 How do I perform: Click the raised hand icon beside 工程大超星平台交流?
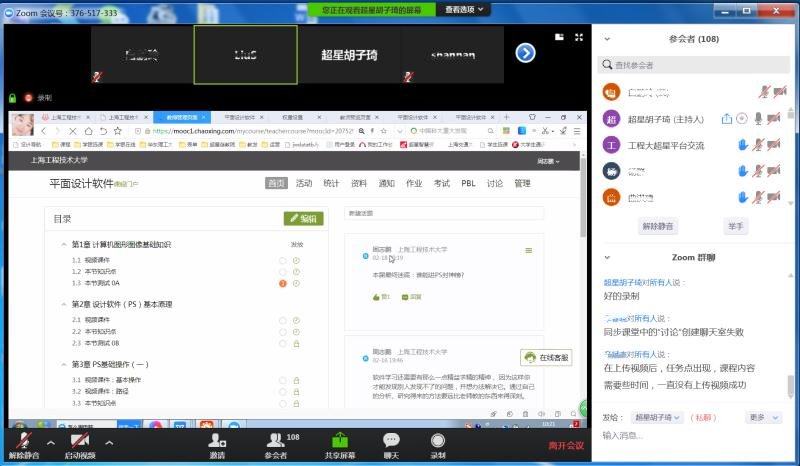point(743,145)
